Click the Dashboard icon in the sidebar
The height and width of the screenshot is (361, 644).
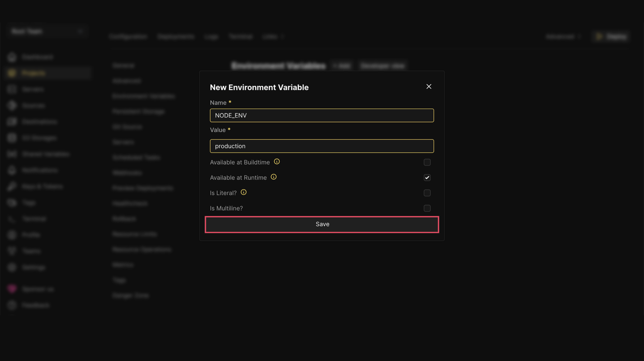tap(12, 57)
